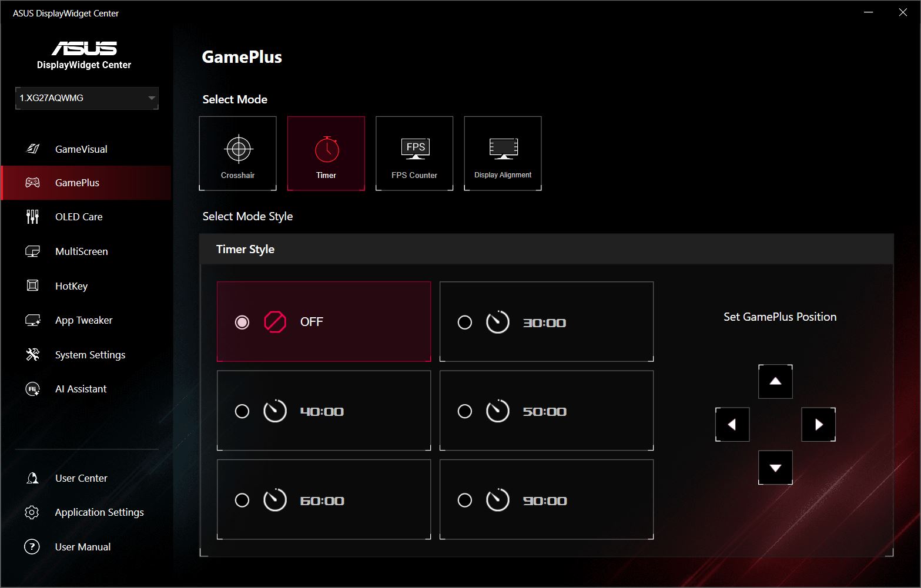Move GamePlus position right
The width and height of the screenshot is (921, 588).
tap(819, 424)
